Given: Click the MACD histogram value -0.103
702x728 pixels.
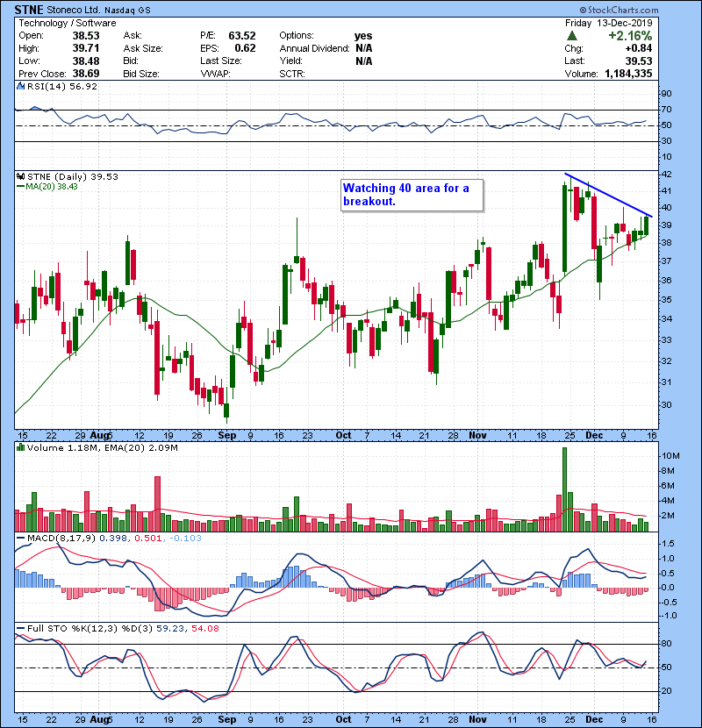Looking at the screenshot, I should tap(185, 539).
